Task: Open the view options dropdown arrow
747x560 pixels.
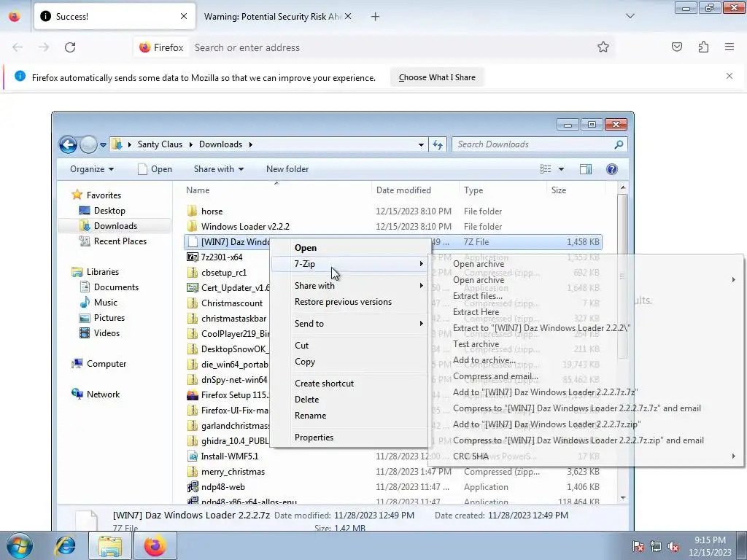Action: (x=561, y=169)
